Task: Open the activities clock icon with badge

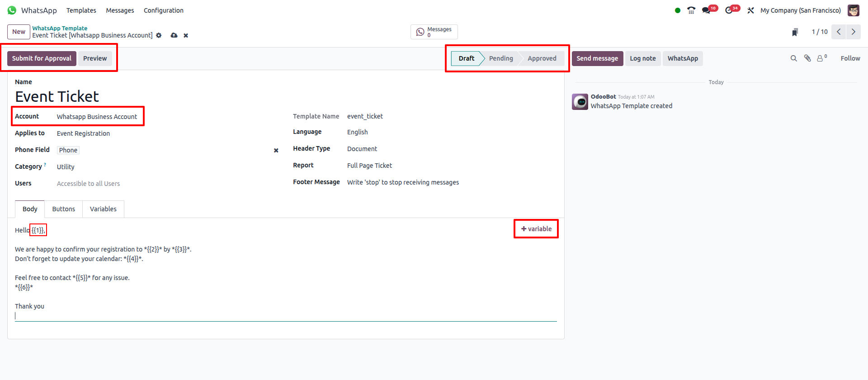Action: (729, 10)
